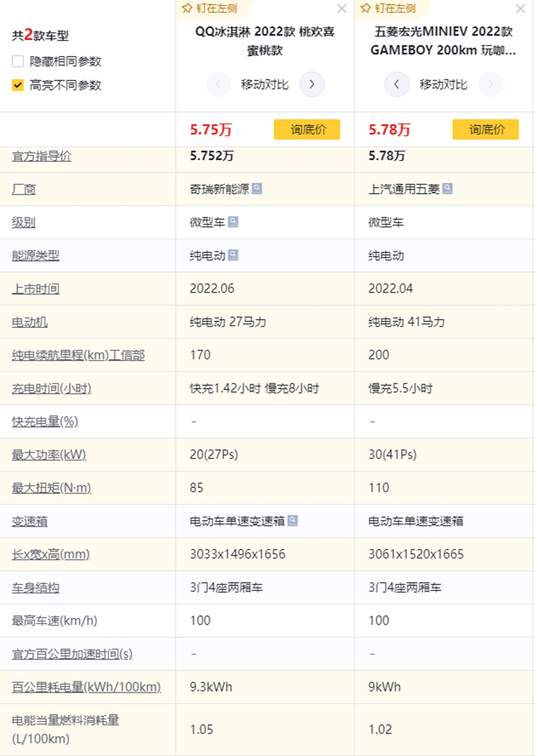Click the 最高车速(km/h) row label
Screen dimensions: 535x756
[55, 621]
